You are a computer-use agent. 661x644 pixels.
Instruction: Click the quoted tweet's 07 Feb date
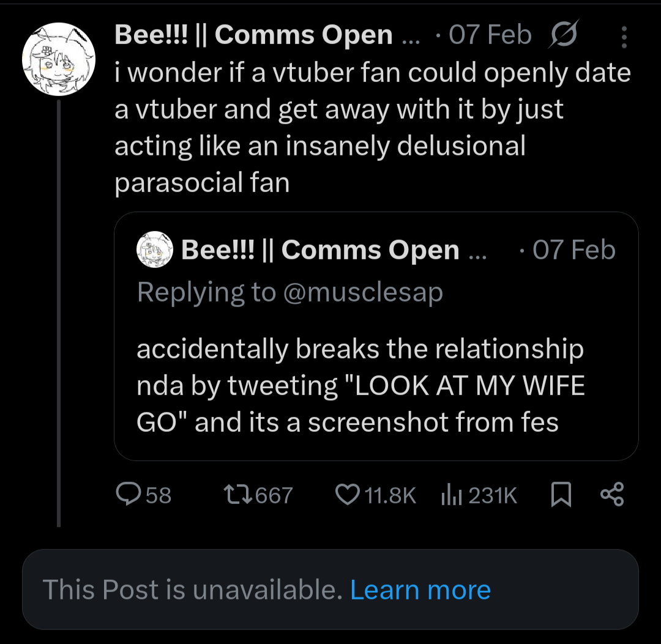(x=573, y=250)
